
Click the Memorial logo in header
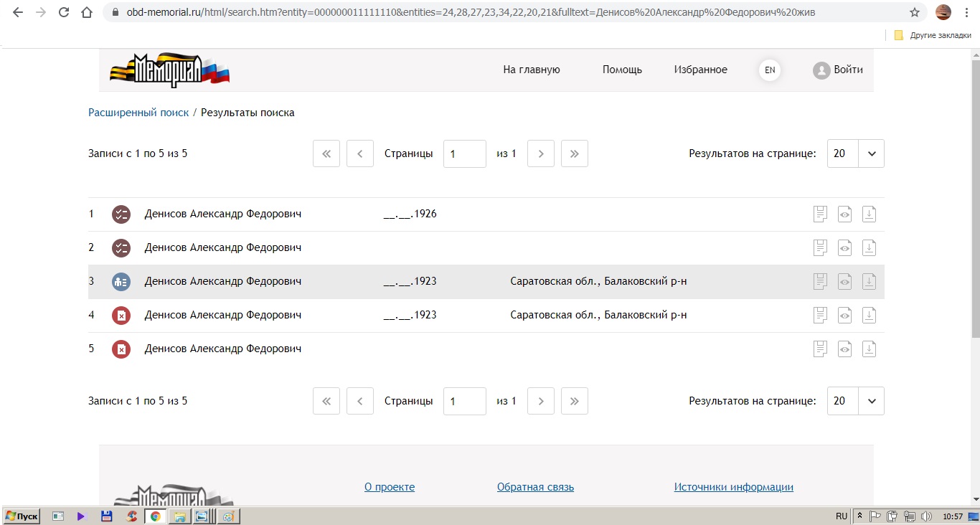tap(169, 70)
